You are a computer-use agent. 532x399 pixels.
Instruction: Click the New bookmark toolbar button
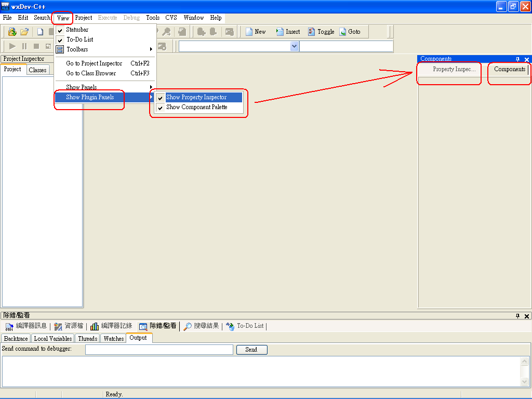point(256,32)
